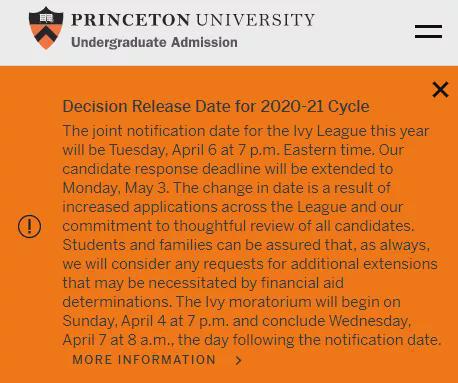458x383 pixels.
Task: Click the word UNIVERSITY in header
Action: click(255, 20)
